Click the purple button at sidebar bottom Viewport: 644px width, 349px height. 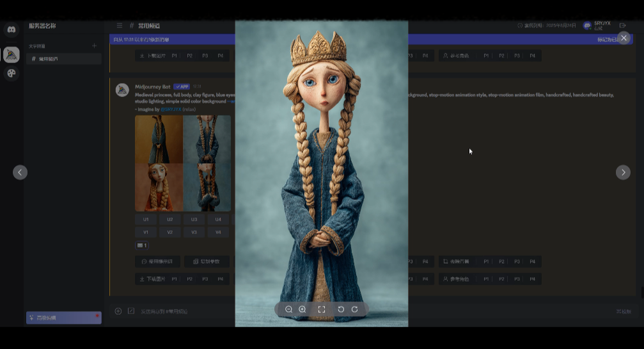tap(64, 318)
